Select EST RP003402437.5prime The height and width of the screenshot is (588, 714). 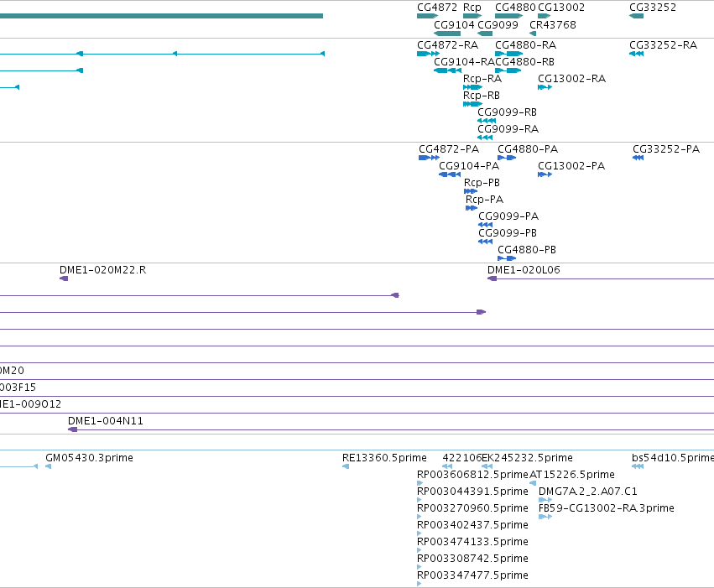click(x=472, y=525)
